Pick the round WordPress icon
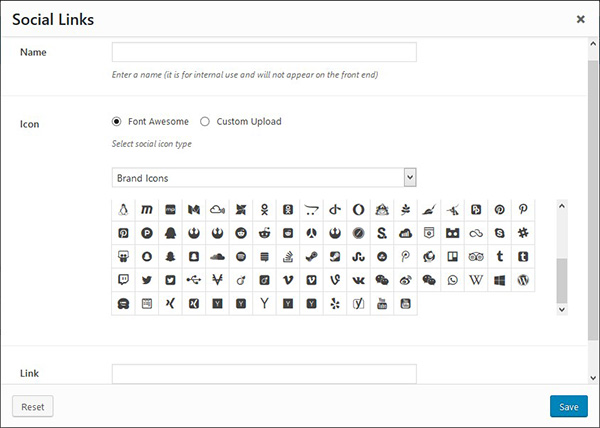Image resolution: width=600 pixels, height=428 pixels. [x=523, y=280]
